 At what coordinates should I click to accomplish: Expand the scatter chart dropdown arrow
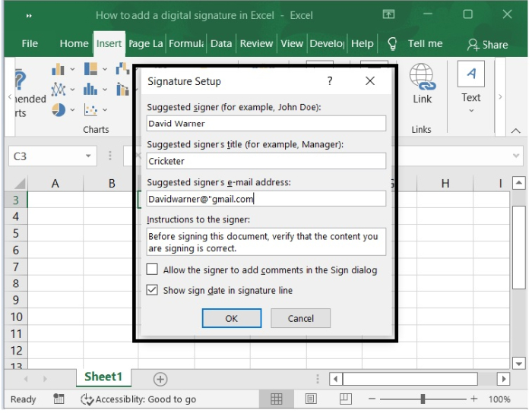coord(105,110)
